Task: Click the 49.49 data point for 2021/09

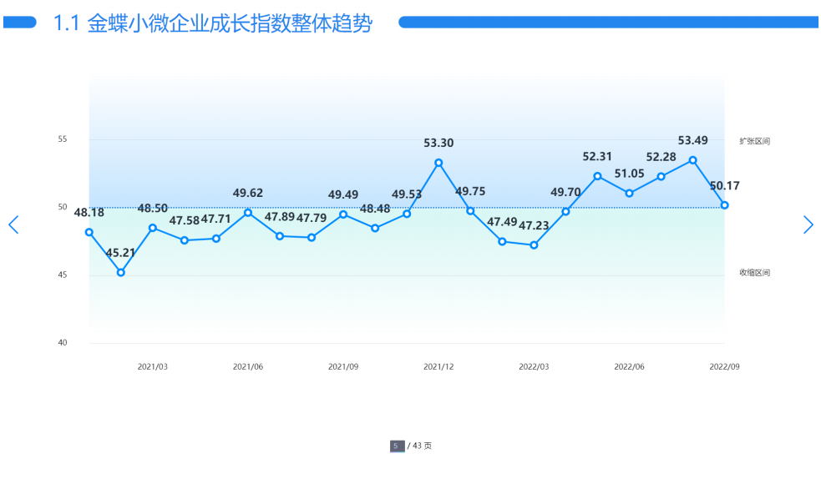Action: (x=343, y=214)
